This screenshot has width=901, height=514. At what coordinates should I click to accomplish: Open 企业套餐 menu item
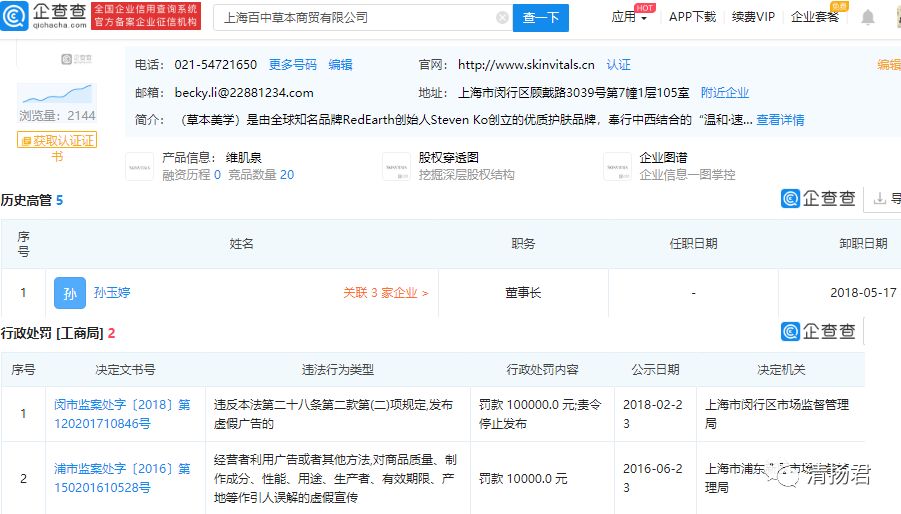click(x=815, y=17)
